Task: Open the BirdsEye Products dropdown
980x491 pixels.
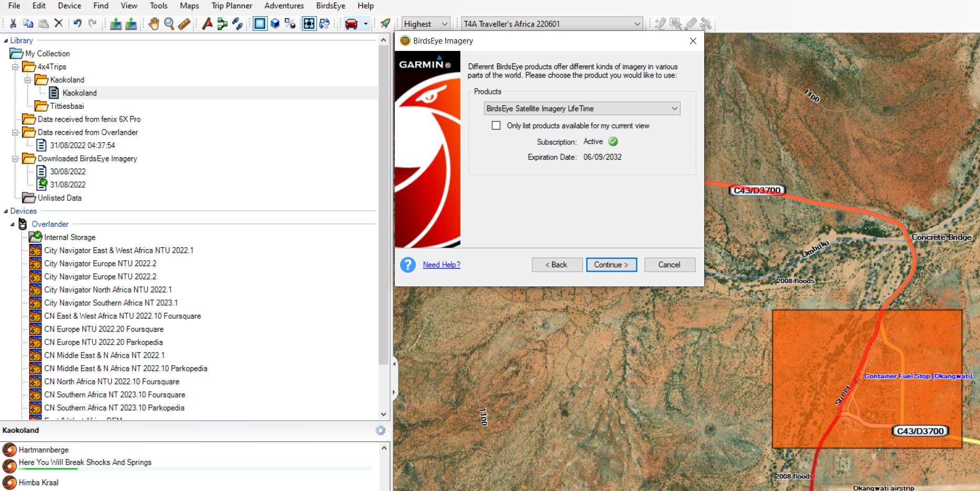Action: [582, 109]
